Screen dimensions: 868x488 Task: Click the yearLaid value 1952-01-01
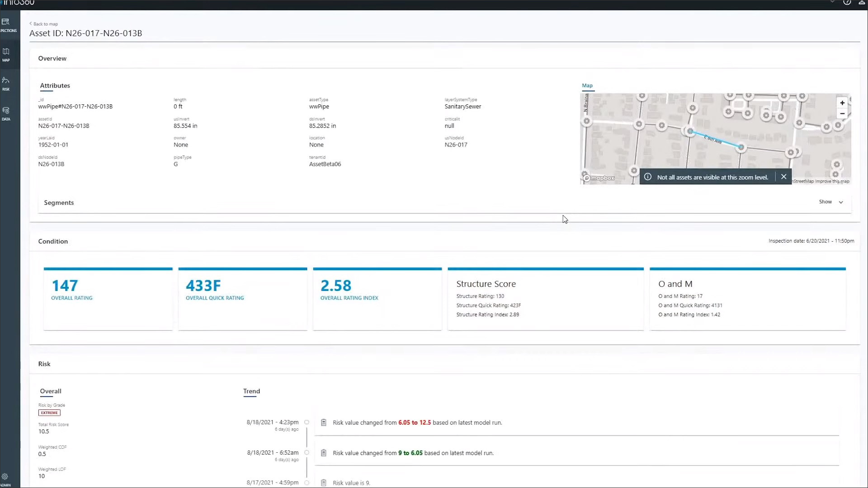click(x=53, y=145)
